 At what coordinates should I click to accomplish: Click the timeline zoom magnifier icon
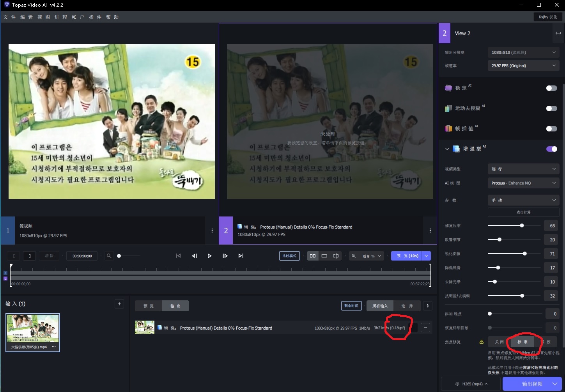[x=109, y=256]
